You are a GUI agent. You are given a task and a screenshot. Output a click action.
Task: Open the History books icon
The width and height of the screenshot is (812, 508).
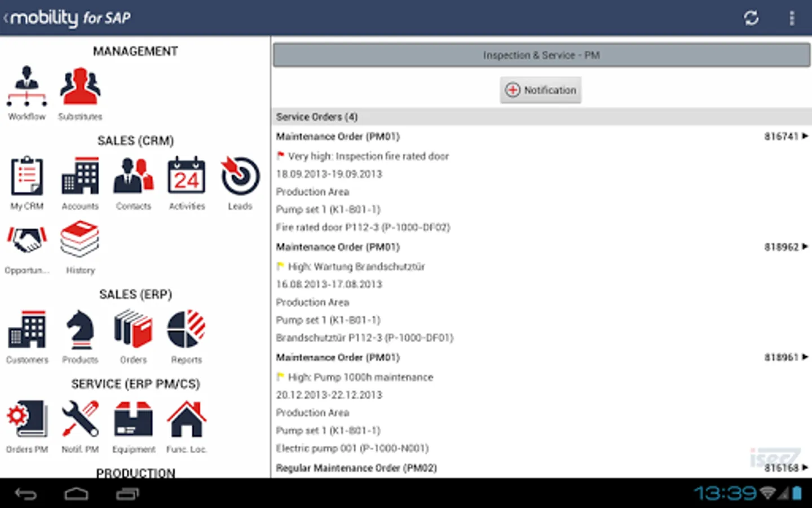(x=80, y=239)
